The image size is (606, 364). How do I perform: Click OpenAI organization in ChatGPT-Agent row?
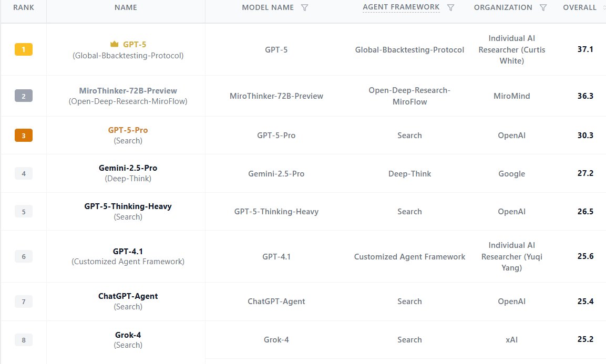tap(512, 301)
